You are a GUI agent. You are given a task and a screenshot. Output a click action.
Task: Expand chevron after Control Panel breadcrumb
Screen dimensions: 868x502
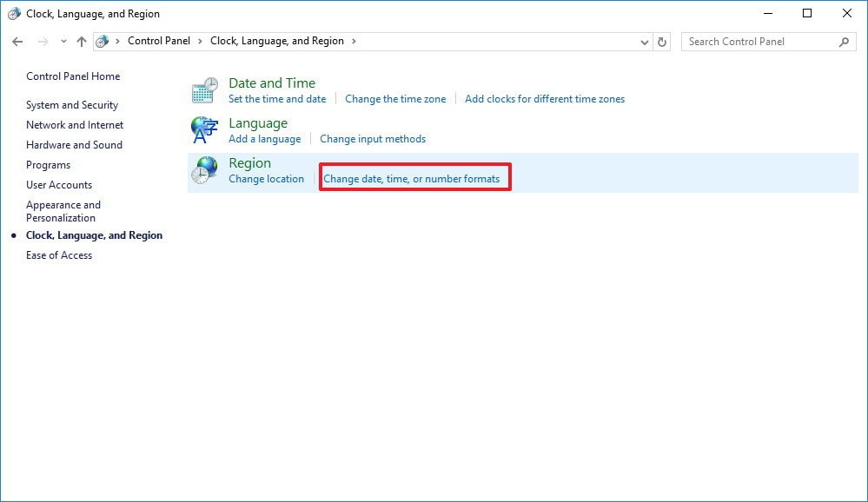(201, 42)
